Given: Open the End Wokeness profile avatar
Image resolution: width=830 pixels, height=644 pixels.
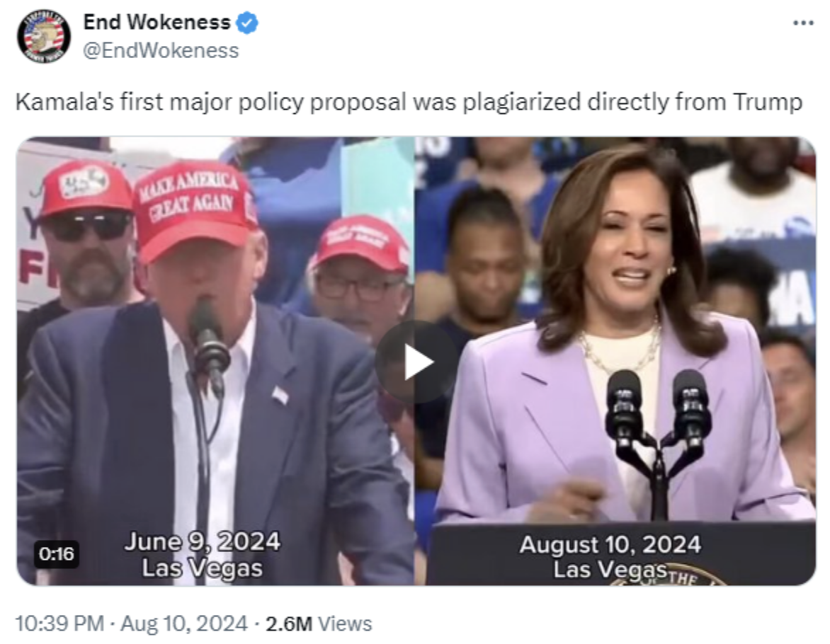Looking at the screenshot, I should tap(44, 36).
